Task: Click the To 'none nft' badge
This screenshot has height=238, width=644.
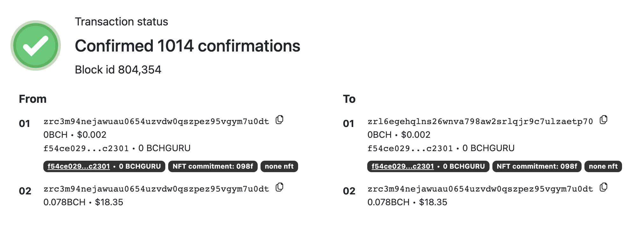Action: point(603,166)
